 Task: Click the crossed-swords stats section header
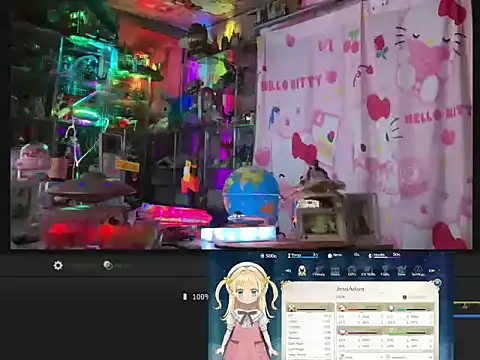(311, 308)
